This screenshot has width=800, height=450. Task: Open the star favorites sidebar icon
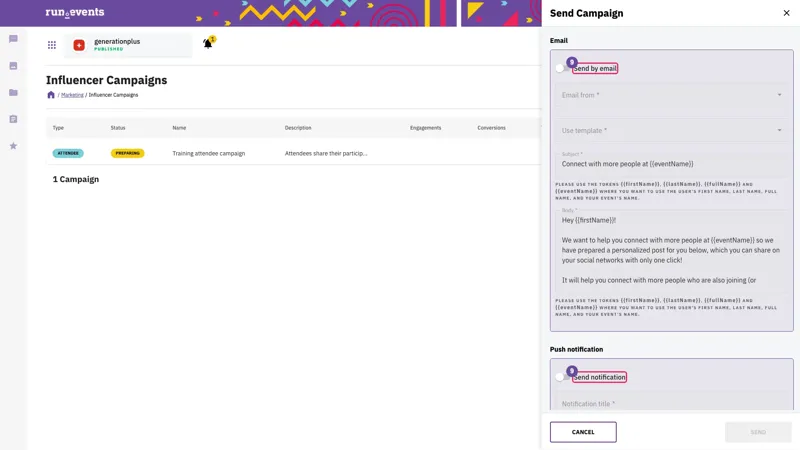[13, 146]
